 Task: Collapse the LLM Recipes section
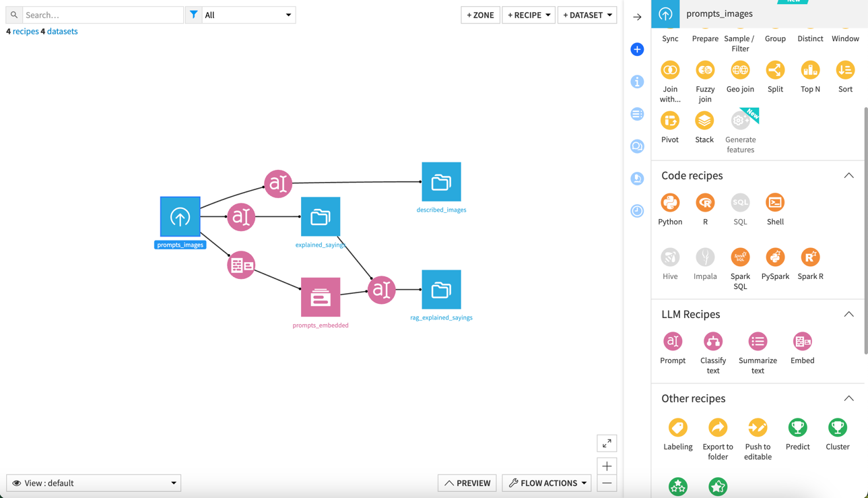[x=848, y=314]
